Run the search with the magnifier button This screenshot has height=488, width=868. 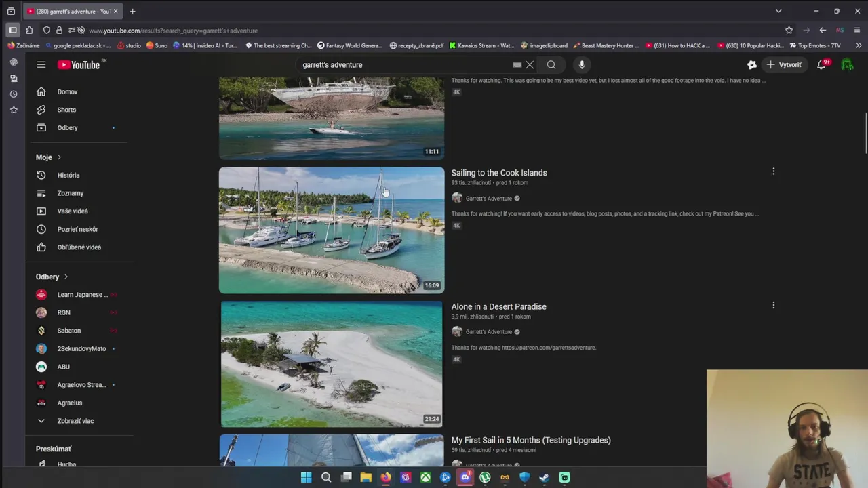(x=551, y=65)
